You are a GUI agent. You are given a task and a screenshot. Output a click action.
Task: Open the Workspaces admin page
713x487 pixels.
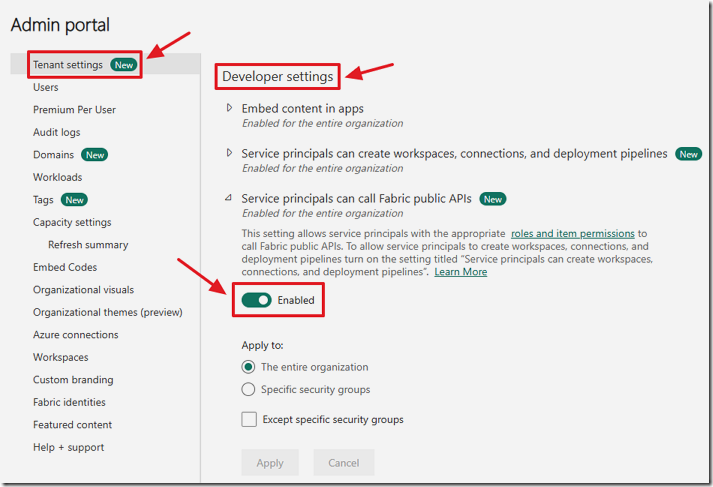pyautogui.click(x=60, y=357)
